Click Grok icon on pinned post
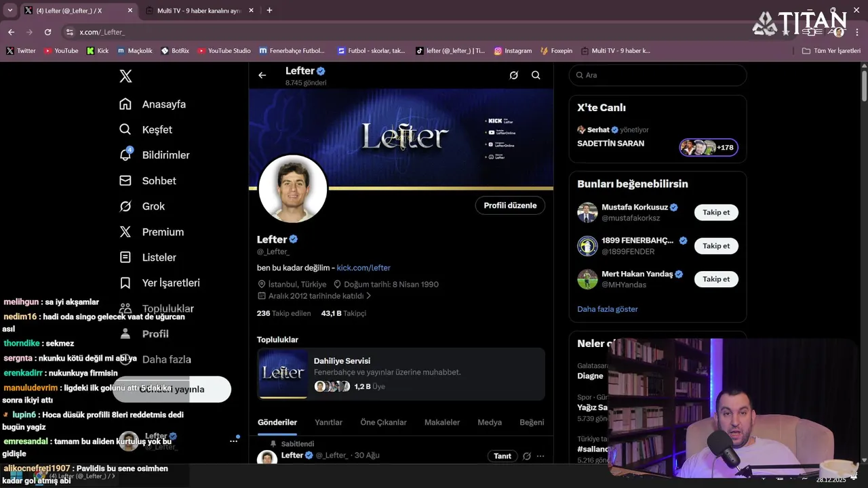 pos(526,456)
